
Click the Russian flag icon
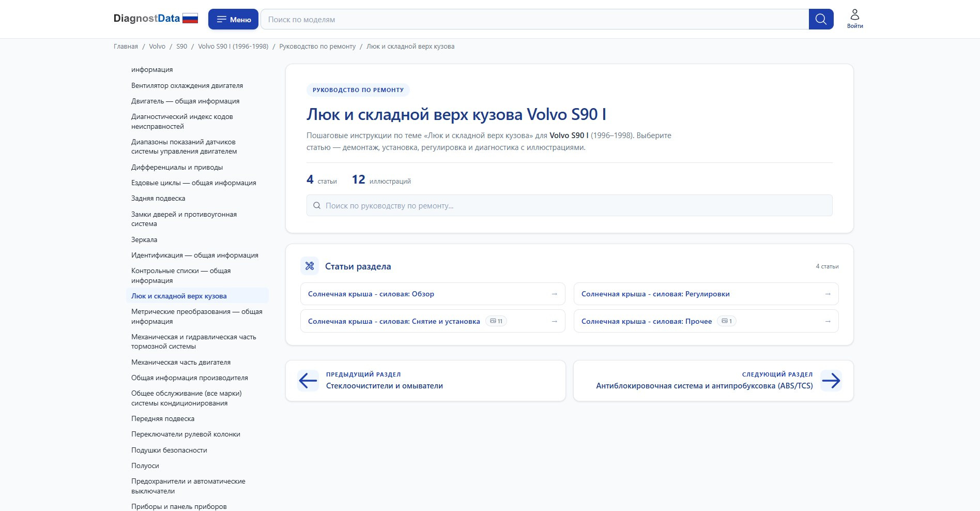[x=190, y=19]
